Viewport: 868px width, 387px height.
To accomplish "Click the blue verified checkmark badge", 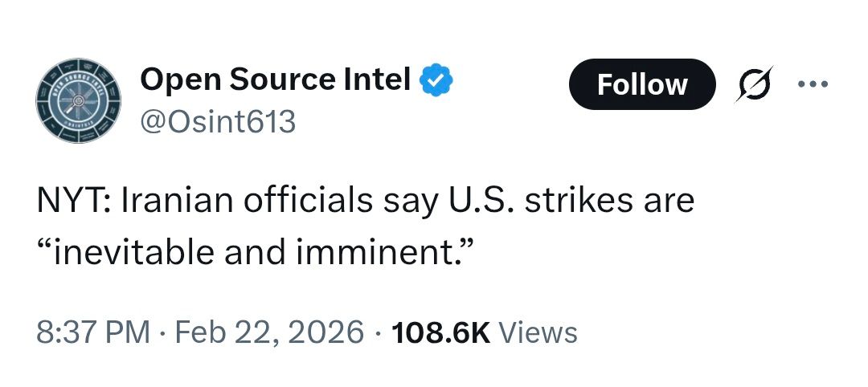I will pyautogui.click(x=438, y=79).
